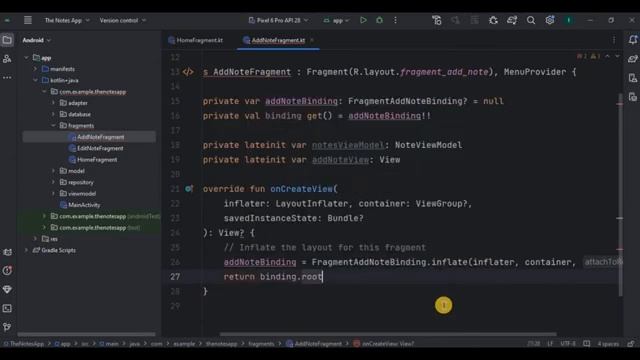The width and height of the screenshot is (640, 360).
Task: Click LF line separator in status bar
Action: [x=550, y=344]
